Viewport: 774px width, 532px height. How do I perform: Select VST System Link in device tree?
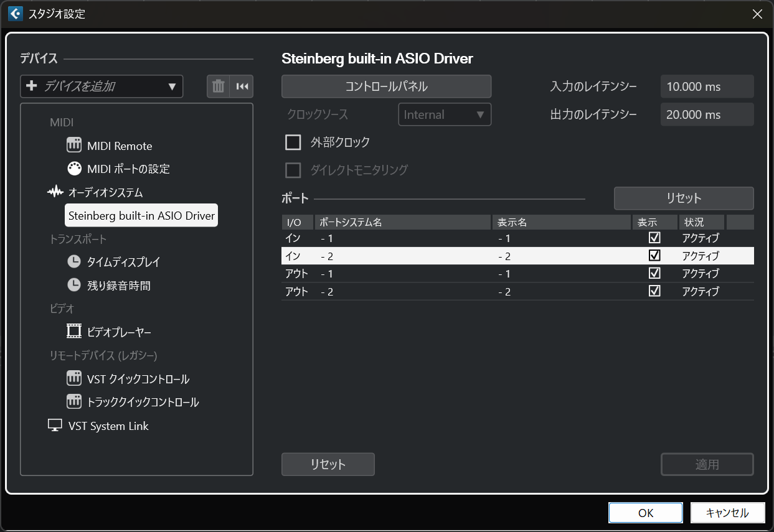coord(108,426)
